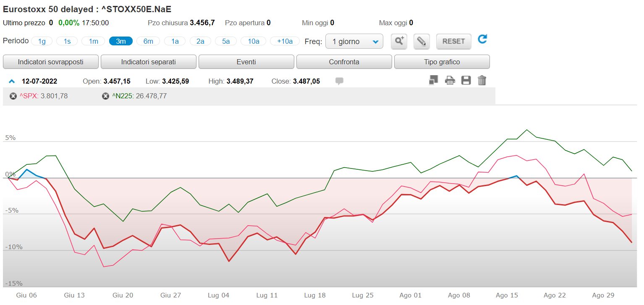
Task: Open Indicatori sovrapposti menu
Action: [51, 62]
